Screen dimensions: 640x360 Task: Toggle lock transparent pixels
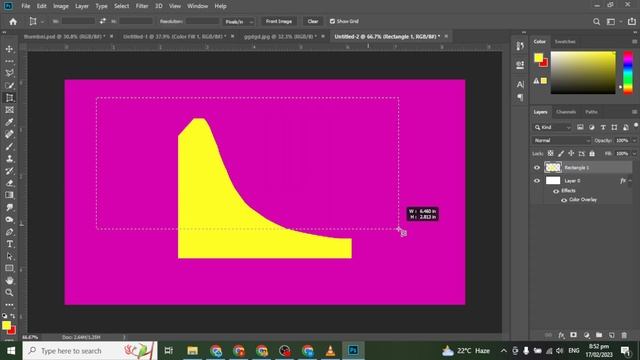coord(551,153)
